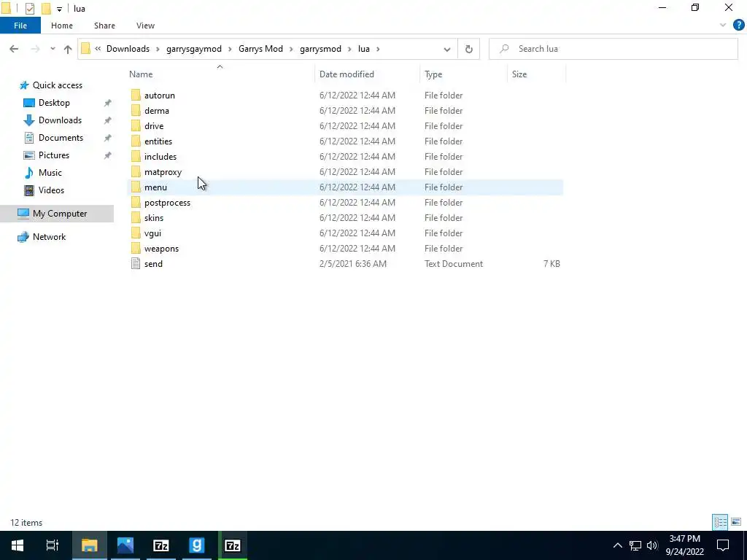Select the weapons folder icon
The image size is (747, 560).
pyautogui.click(x=136, y=248)
